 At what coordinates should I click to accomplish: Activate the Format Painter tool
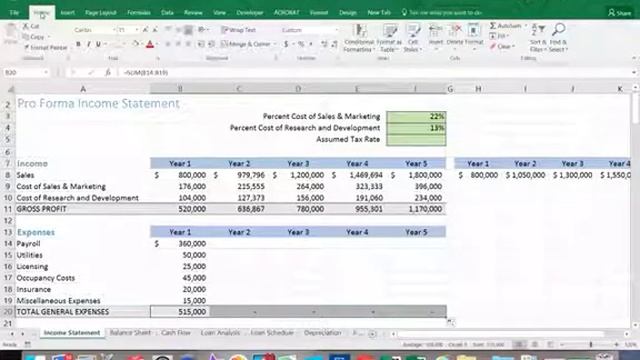point(45,47)
